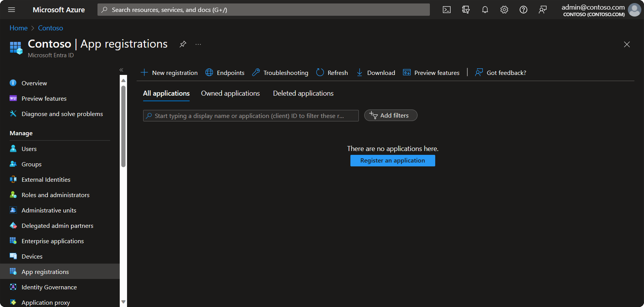Viewport: 644px width, 307px height.
Task: Click the Preview features sidebar icon
Action: (x=13, y=98)
